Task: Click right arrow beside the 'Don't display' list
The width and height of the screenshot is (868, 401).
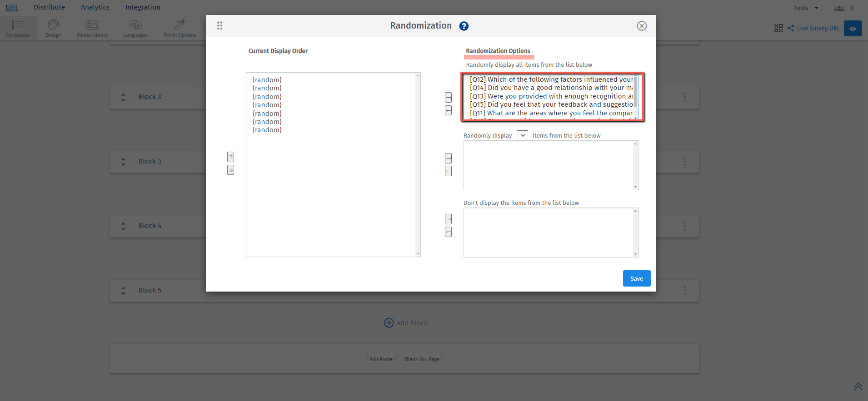Action: pyautogui.click(x=449, y=219)
